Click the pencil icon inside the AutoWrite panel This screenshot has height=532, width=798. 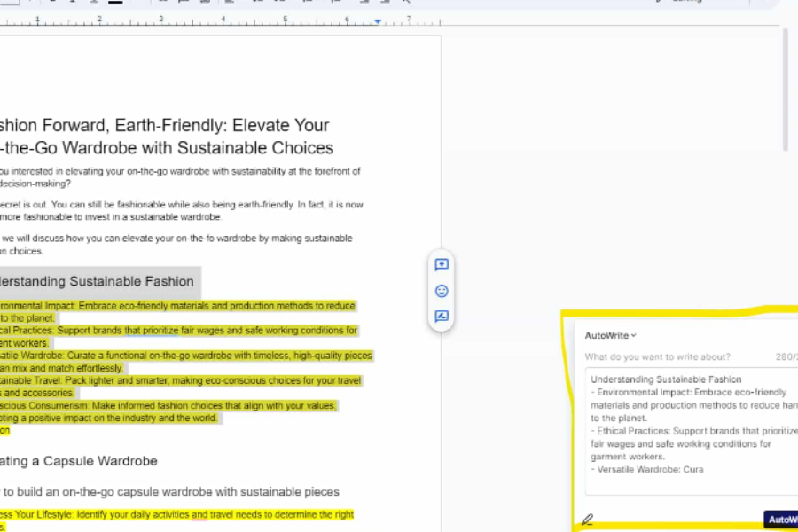pyautogui.click(x=587, y=519)
